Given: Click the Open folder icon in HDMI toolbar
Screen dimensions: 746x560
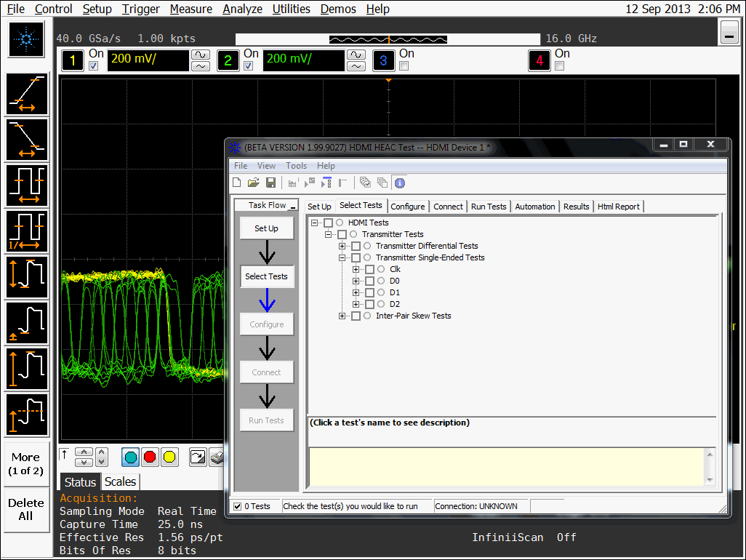Looking at the screenshot, I should [x=254, y=183].
